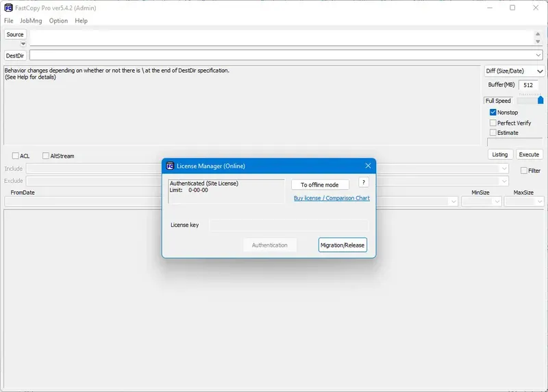
Task: Open Buy license / Comparison Chart link
Action: point(332,198)
